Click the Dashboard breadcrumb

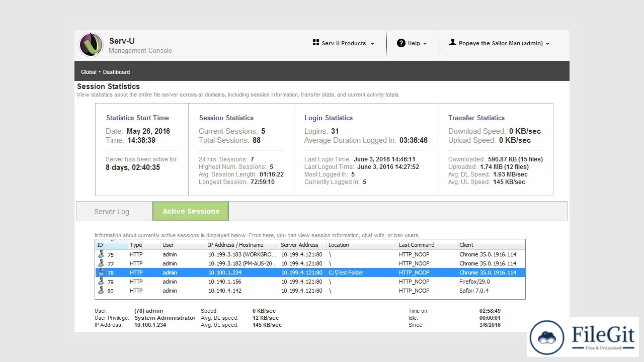[x=116, y=72]
